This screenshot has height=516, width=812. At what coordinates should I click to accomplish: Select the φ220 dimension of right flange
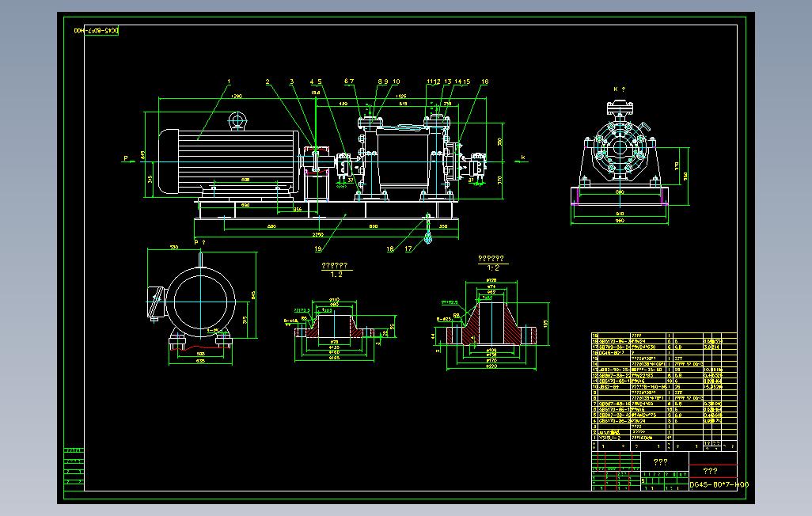pos(491,366)
